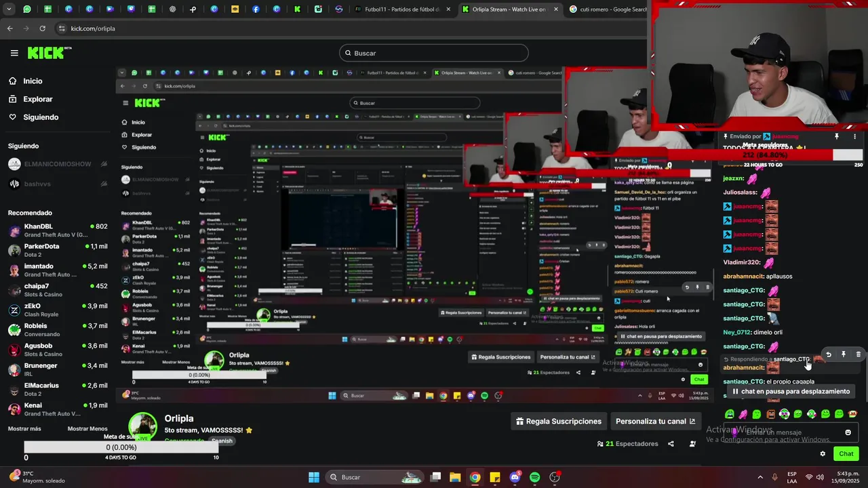Click Regala Suscripciones button
The width and height of the screenshot is (868, 488).
(x=558, y=421)
